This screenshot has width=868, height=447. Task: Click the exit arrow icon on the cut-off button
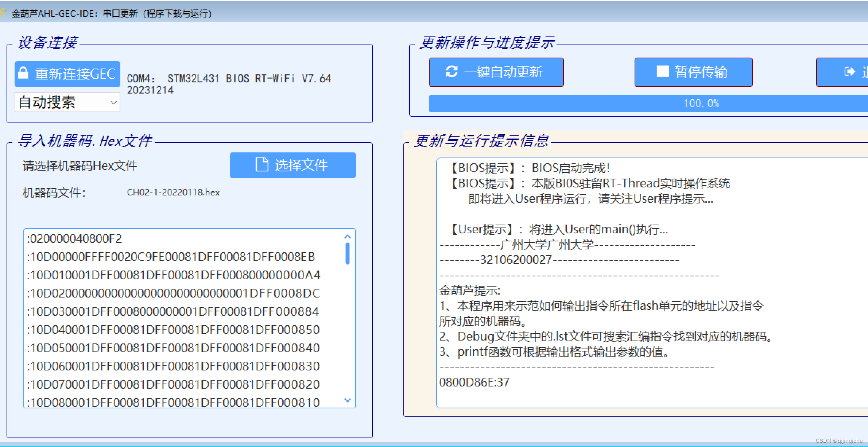[849, 71]
